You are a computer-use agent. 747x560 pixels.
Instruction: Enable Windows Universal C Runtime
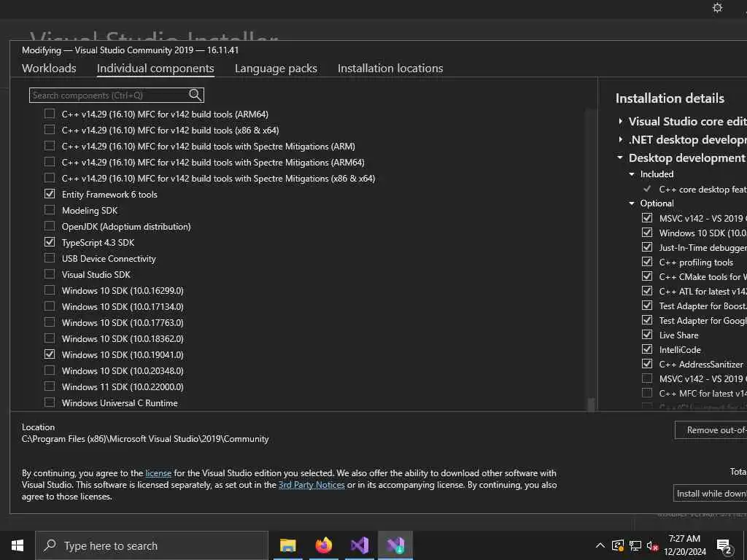[50, 402]
